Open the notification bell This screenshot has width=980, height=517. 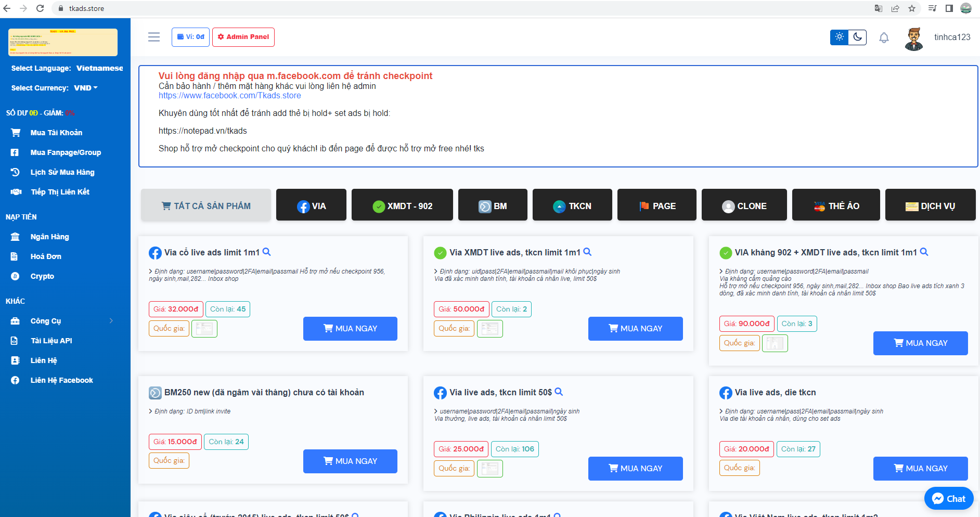click(884, 37)
